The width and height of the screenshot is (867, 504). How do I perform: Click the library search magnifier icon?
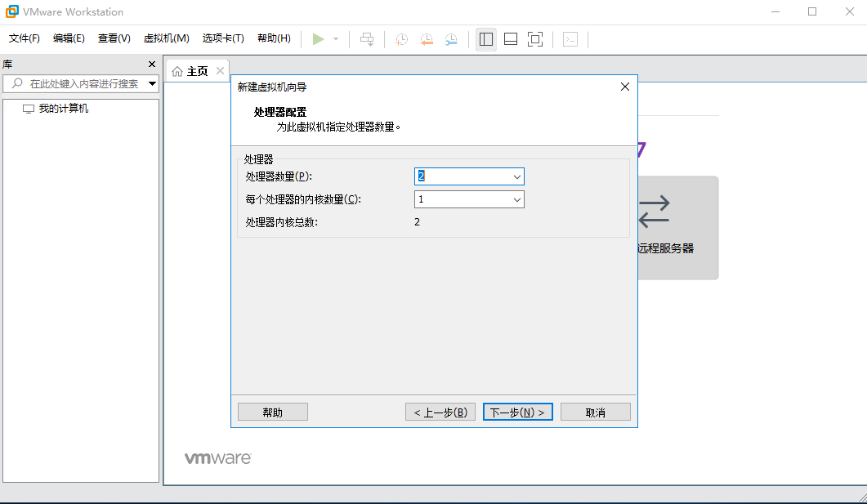[x=17, y=83]
